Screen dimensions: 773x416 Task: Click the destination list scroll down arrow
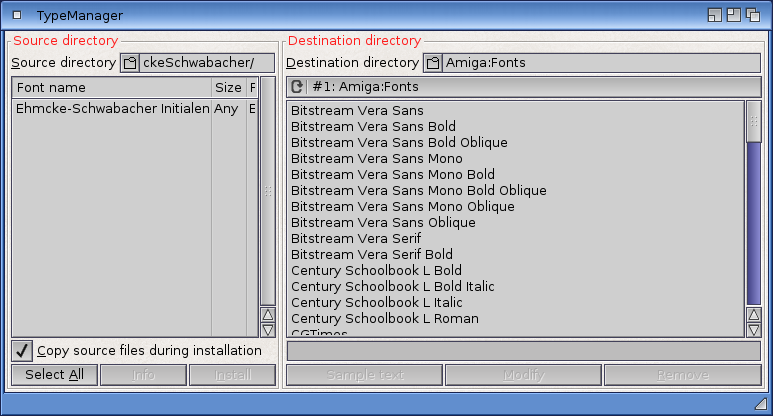click(x=753, y=329)
